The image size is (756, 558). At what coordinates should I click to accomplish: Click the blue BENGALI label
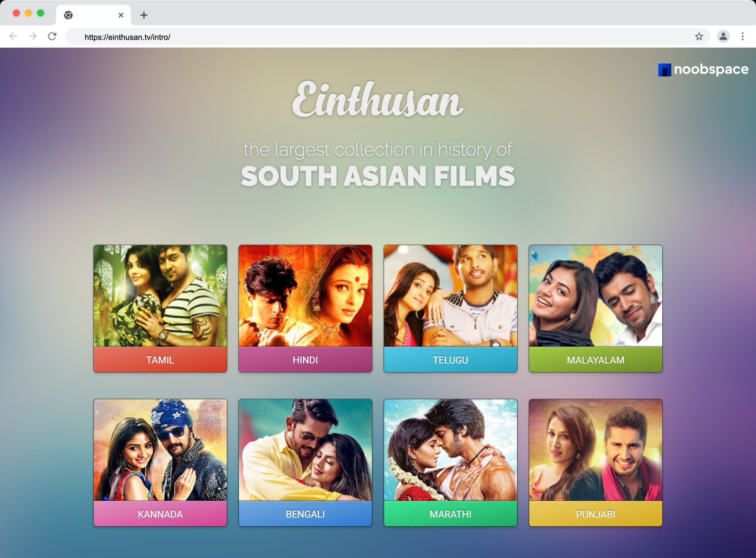pyautogui.click(x=305, y=514)
